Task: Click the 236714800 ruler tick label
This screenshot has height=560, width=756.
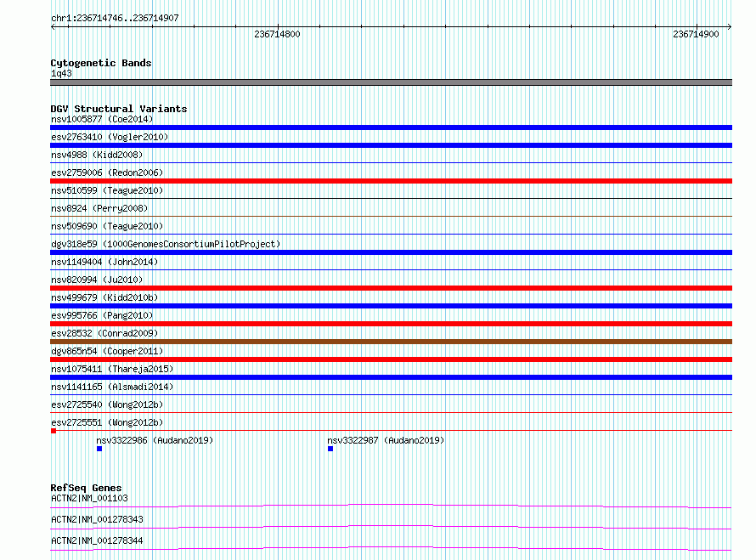Action: tap(277, 34)
